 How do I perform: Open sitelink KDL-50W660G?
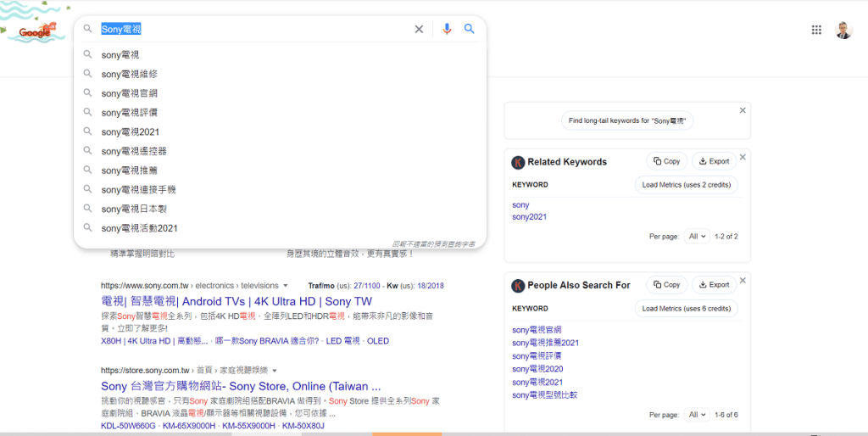pos(128,426)
